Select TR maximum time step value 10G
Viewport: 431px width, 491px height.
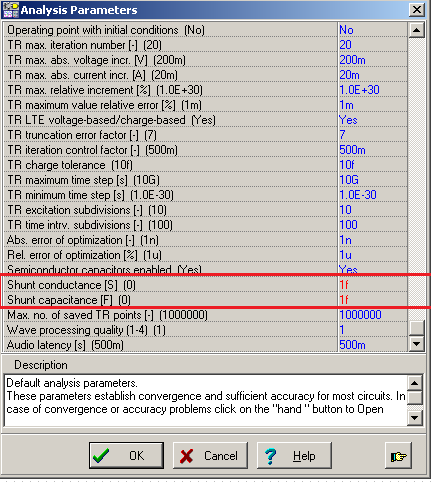tap(349, 180)
